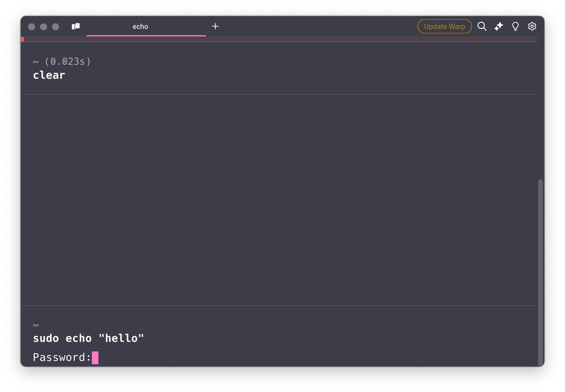Image resolution: width=565 pixels, height=392 pixels.
Task: Maximize the Warp window
Action: pyautogui.click(x=55, y=27)
